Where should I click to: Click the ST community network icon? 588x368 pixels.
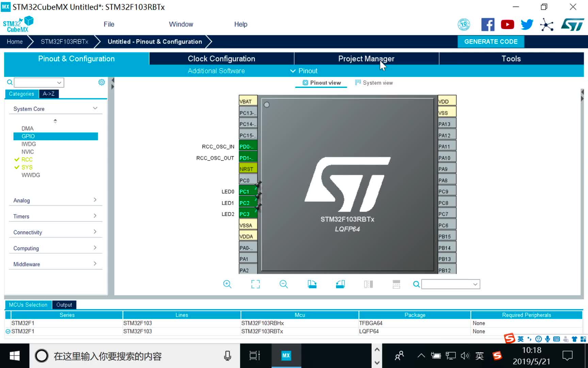547,25
